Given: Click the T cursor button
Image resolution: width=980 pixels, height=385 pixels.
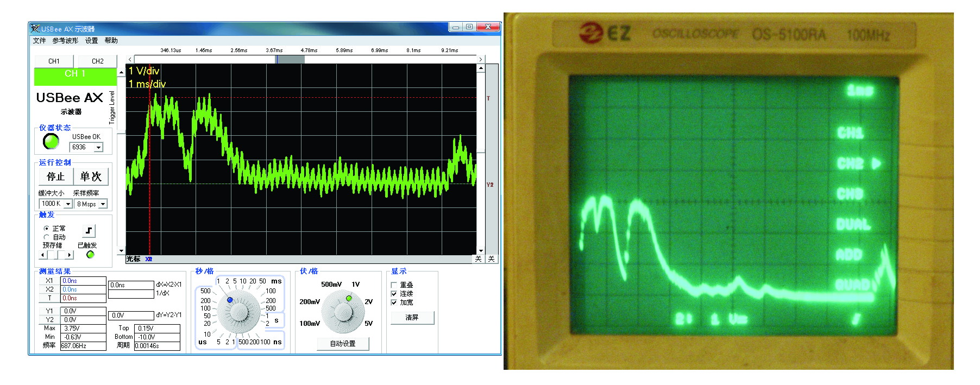Looking at the screenshot, I should click(x=49, y=298).
